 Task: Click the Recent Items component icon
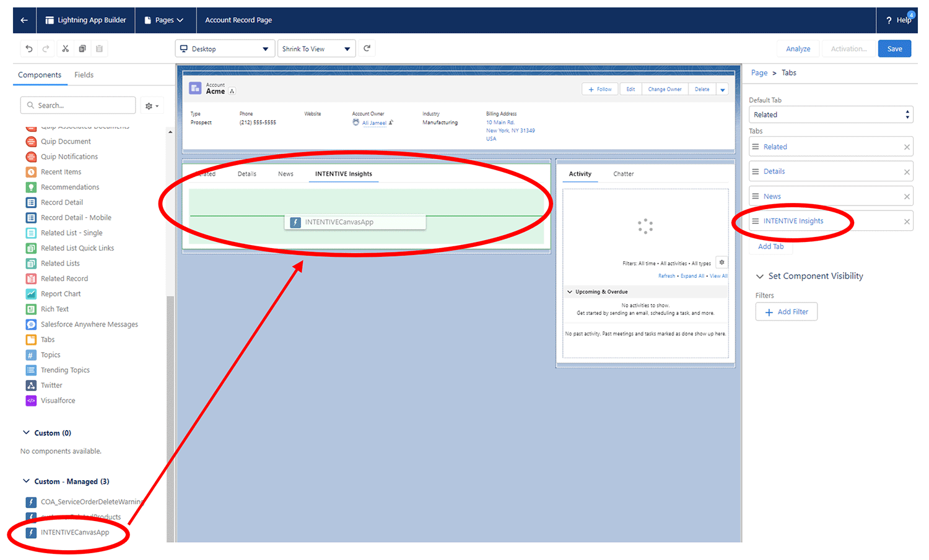click(31, 172)
